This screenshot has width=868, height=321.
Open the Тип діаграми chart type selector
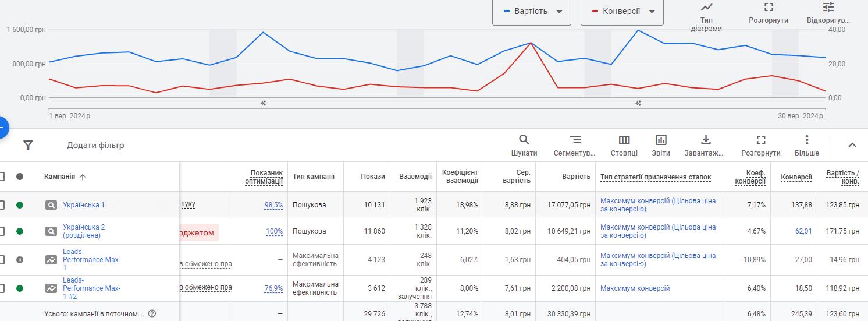click(x=706, y=8)
